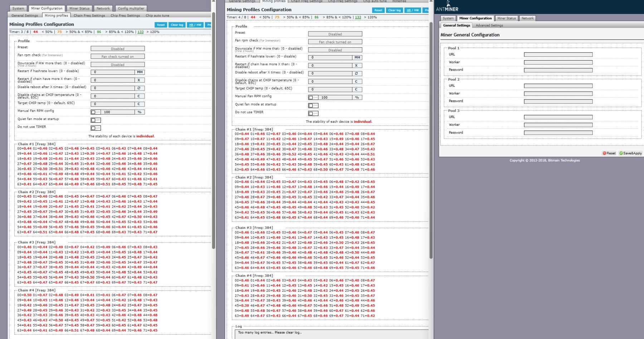
Task: Toggle Do not use TIMER in middle window
Action: tap(313, 113)
